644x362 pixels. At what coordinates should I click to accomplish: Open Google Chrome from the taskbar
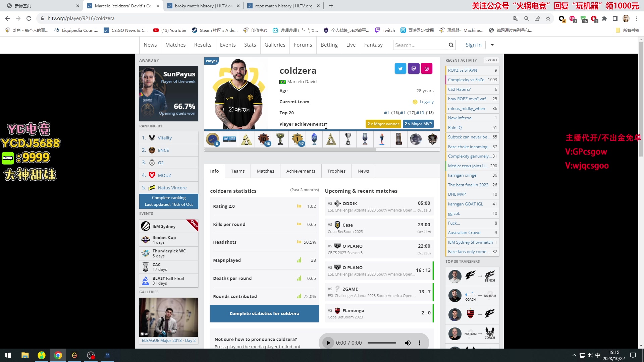[58, 355]
